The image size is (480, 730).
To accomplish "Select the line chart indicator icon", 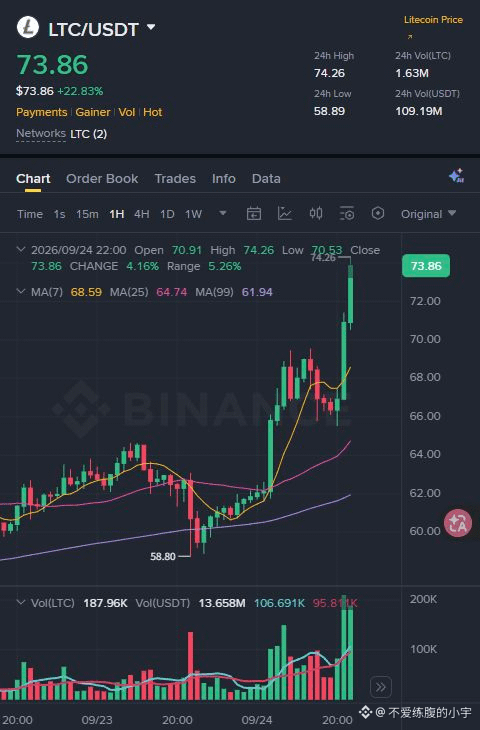I will tap(284, 214).
